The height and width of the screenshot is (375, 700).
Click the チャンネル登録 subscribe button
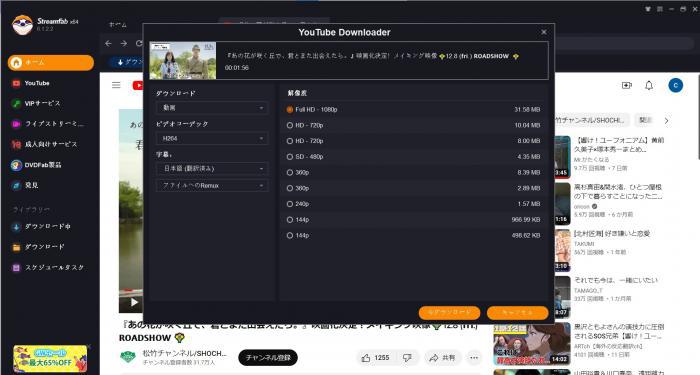(x=268, y=358)
